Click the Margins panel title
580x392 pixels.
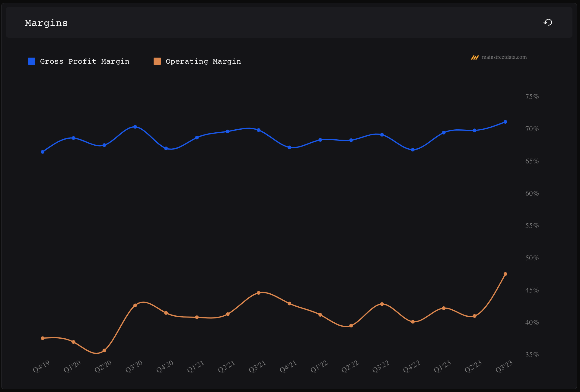[x=46, y=23]
